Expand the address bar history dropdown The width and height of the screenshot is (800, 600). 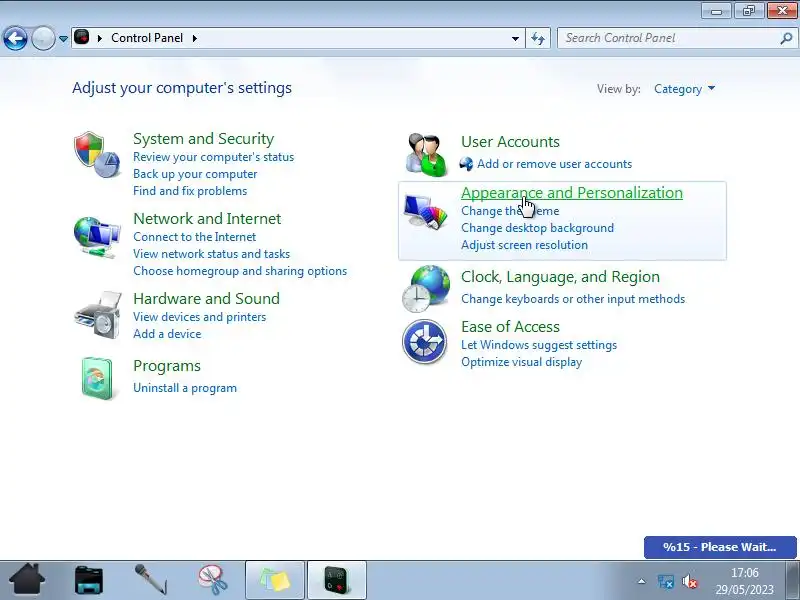(515, 38)
